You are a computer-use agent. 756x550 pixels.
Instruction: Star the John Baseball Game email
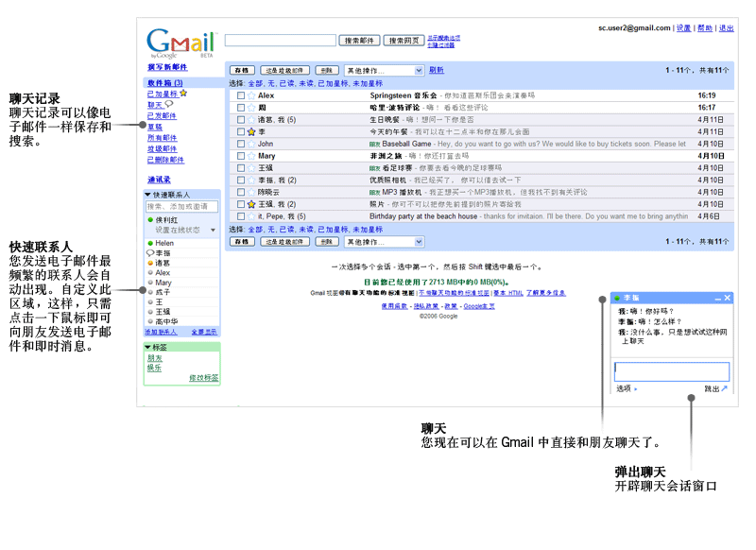coord(251,144)
